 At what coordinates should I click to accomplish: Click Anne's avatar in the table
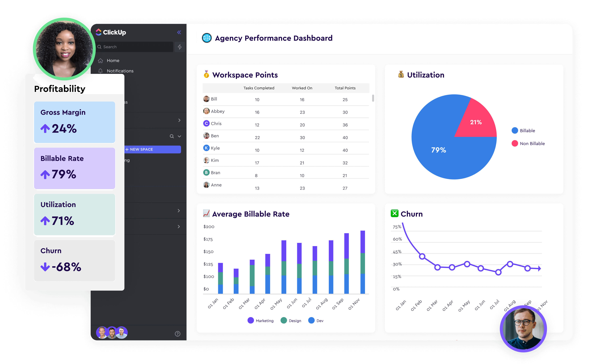[206, 185]
